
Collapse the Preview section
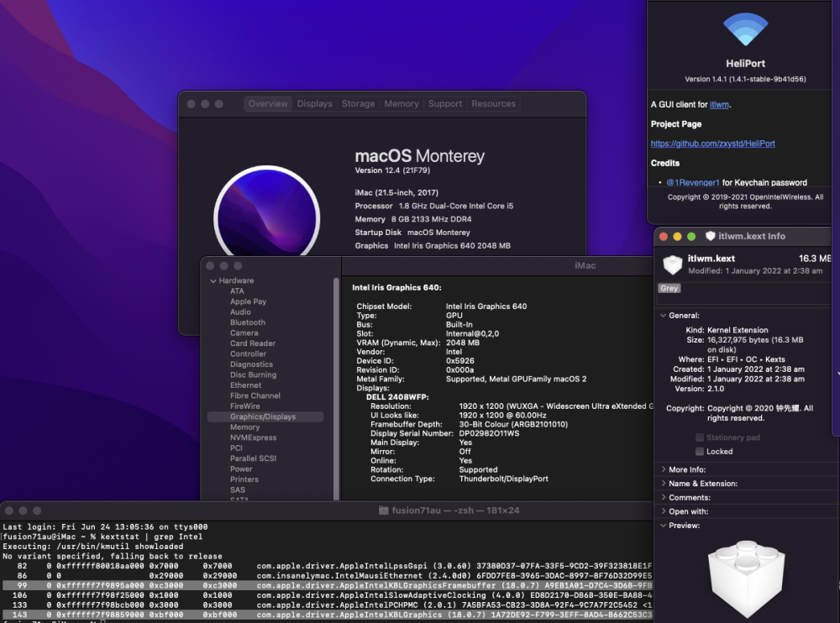pos(664,526)
